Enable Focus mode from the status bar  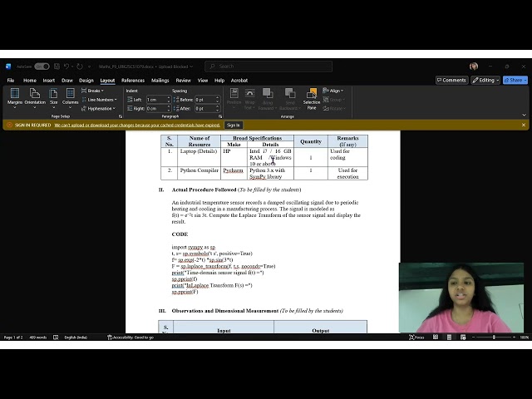coord(416,337)
